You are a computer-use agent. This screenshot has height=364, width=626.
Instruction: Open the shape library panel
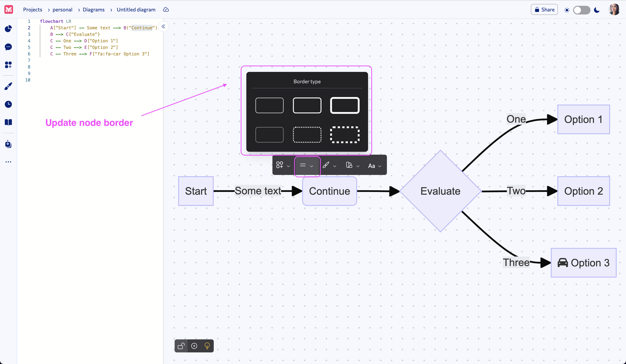click(8, 65)
